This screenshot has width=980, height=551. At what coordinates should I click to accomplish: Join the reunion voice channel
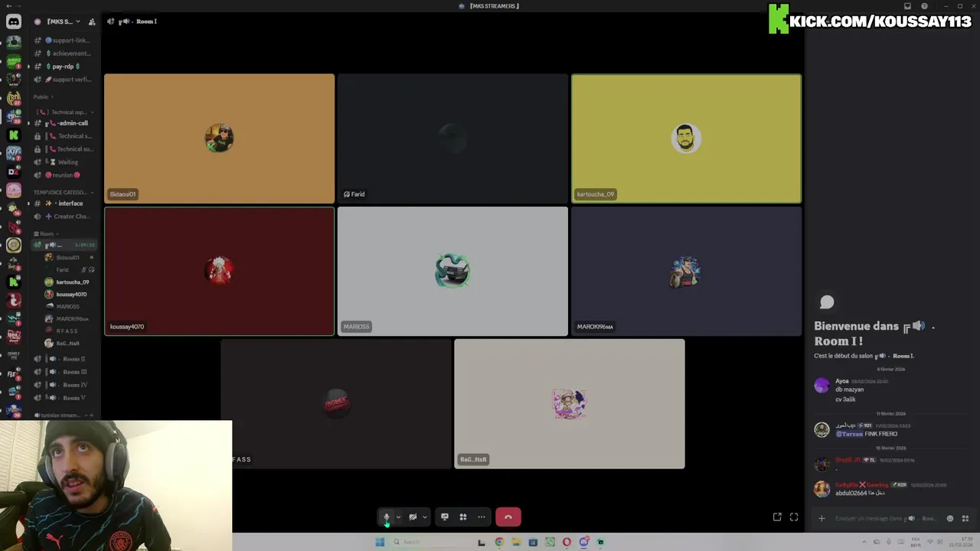click(63, 175)
